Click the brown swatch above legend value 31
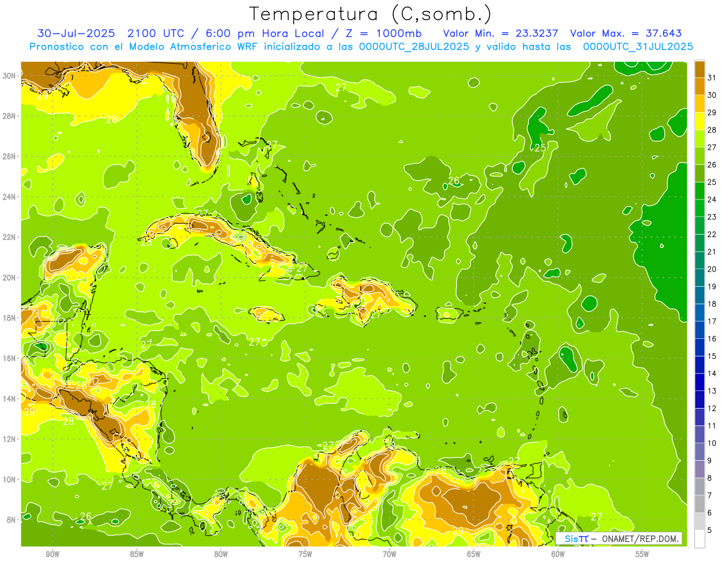The image size is (728, 562). [x=699, y=69]
